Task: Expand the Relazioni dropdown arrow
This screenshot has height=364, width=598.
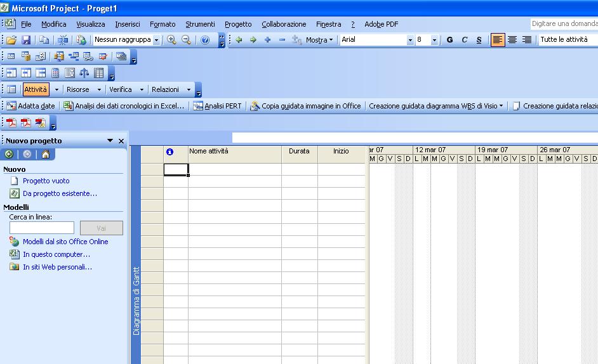Action: 189,89
